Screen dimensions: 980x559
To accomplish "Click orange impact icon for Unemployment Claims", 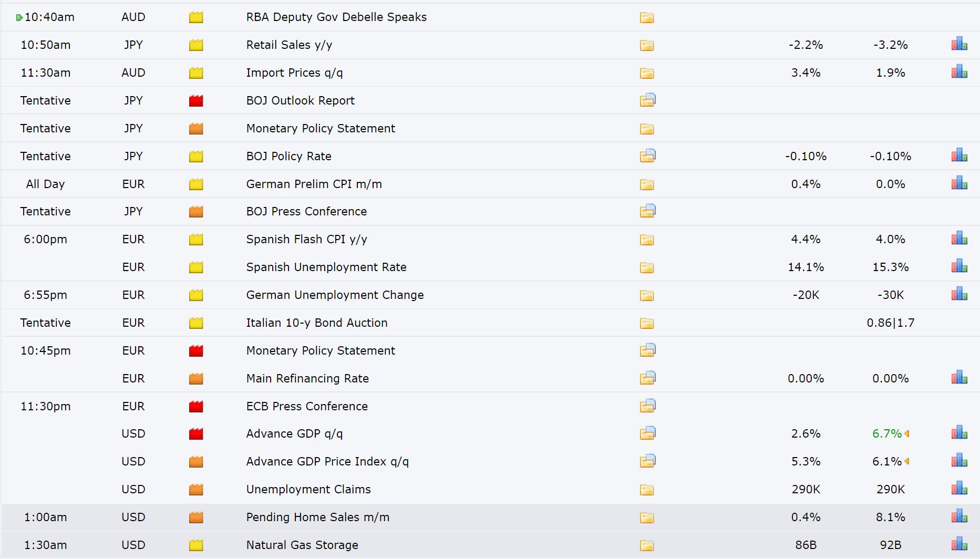I will (x=196, y=489).
